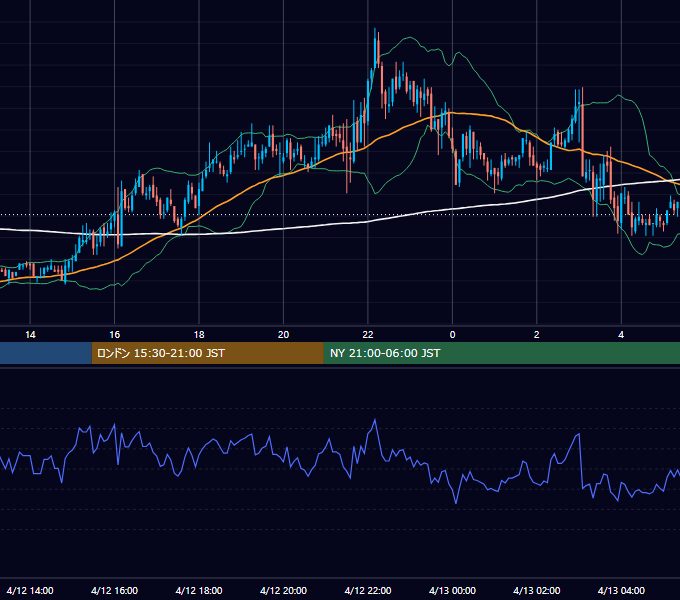Click the blue session bar before London
This screenshot has width=680, height=600.
(x=46, y=353)
